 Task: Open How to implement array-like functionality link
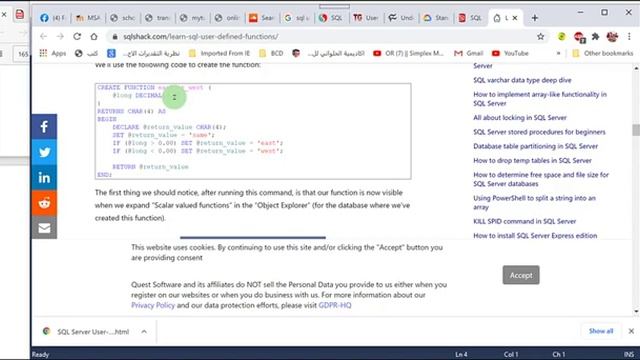pyautogui.click(x=540, y=99)
